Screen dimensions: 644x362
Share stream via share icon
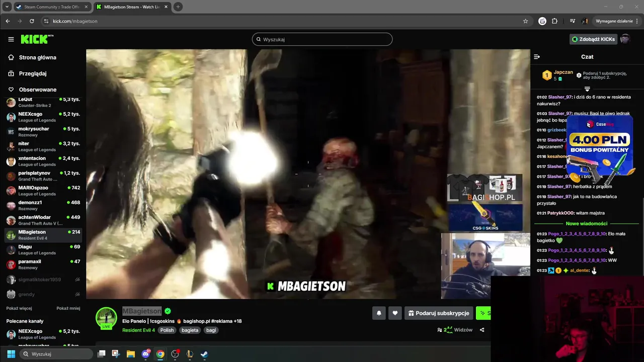[482, 330]
